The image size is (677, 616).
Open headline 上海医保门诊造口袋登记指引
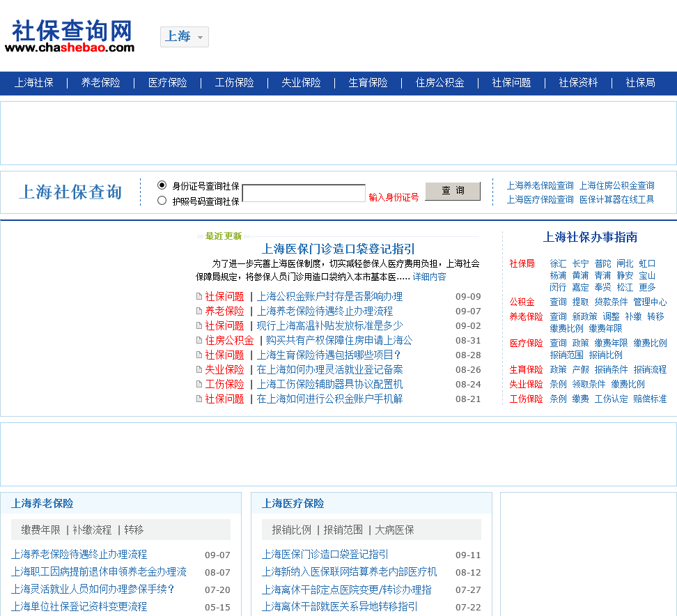338,249
